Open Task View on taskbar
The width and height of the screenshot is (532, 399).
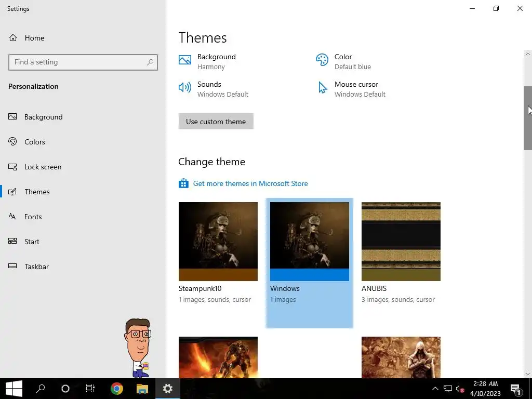[90, 389]
